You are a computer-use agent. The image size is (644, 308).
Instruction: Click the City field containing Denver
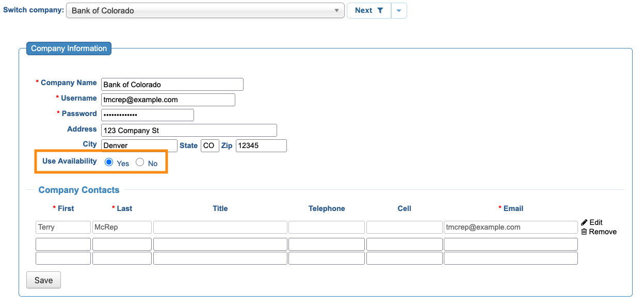click(139, 145)
